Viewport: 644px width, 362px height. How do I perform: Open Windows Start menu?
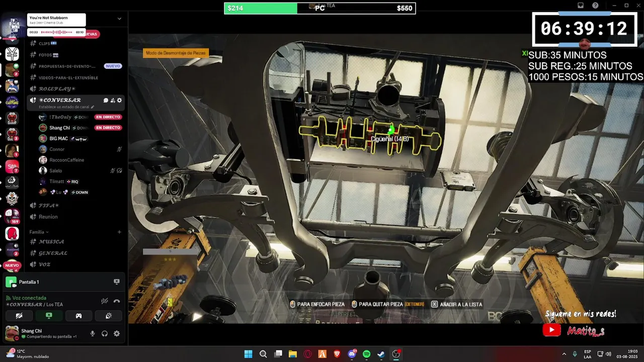pos(249,354)
